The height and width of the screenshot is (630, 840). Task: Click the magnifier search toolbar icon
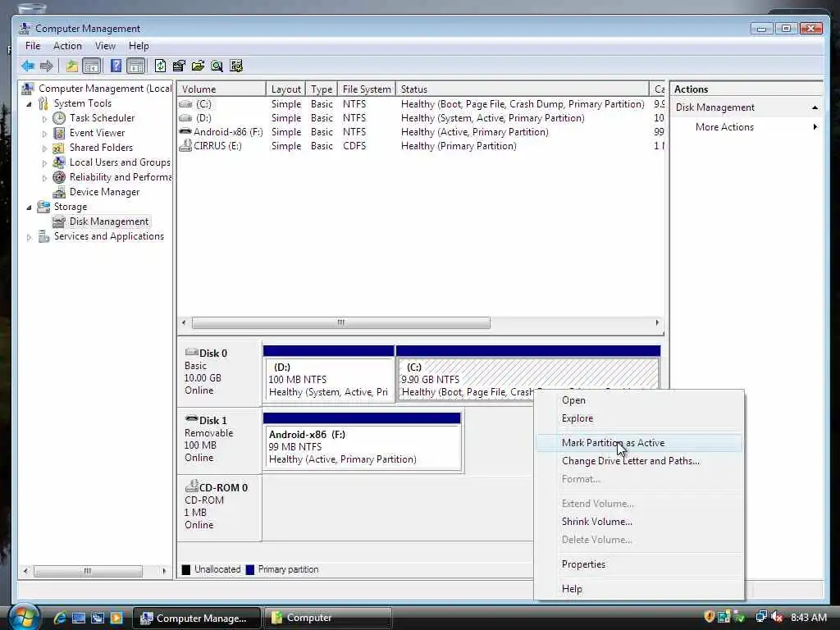(217, 66)
